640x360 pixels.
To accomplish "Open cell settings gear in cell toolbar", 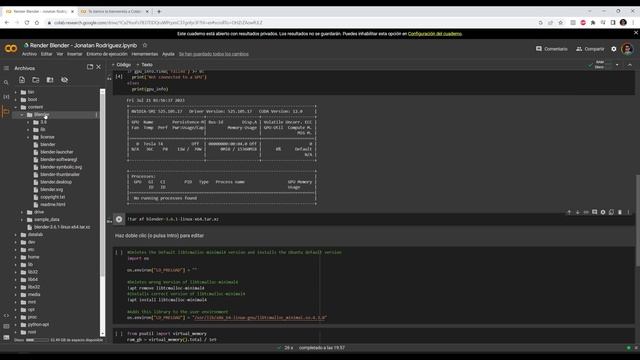I will pos(603,212).
